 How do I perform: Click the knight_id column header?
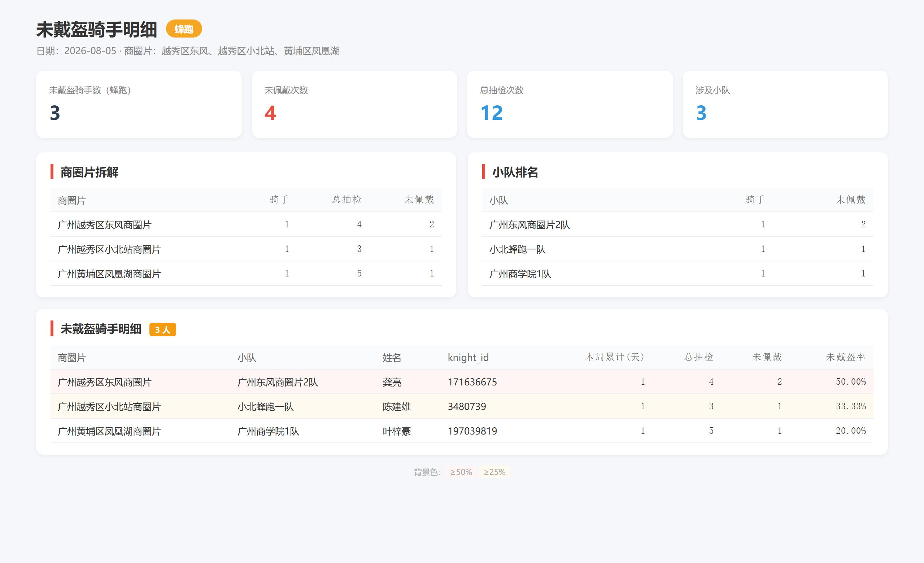[468, 357]
